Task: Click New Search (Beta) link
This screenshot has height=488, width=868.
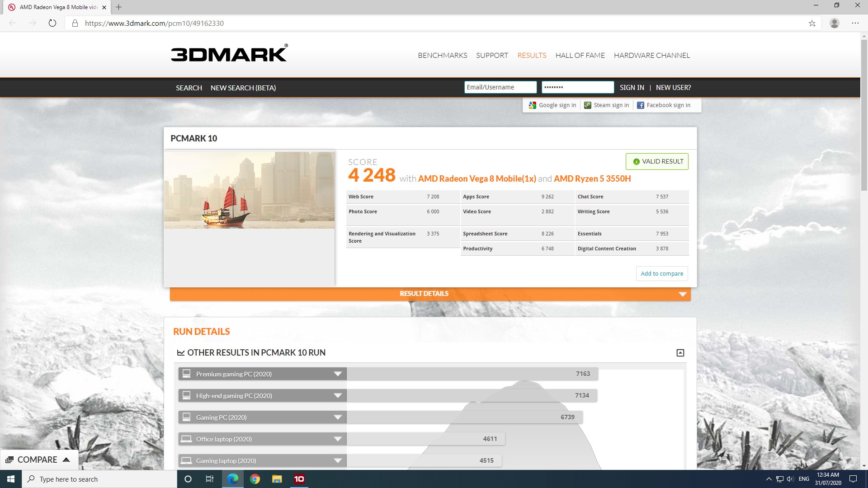Action: (x=243, y=88)
